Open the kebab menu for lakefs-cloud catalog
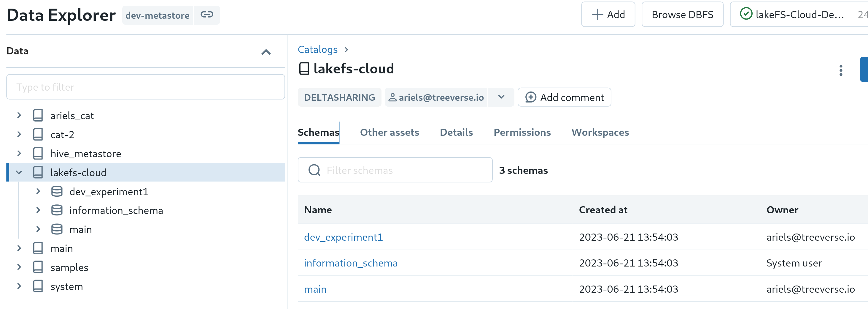 (x=841, y=70)
